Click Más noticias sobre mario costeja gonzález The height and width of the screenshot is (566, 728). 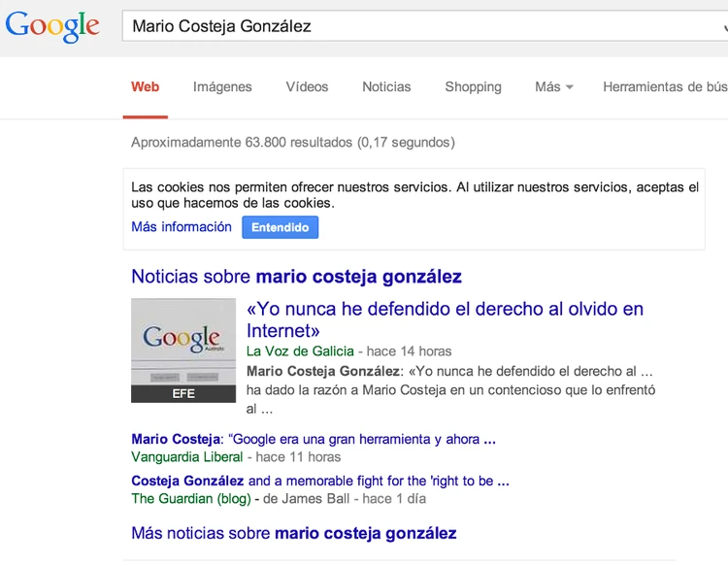(294, 533)
